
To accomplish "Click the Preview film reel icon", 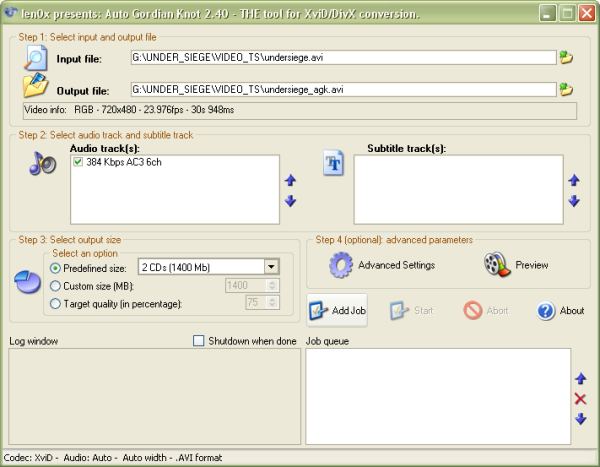I will coord(497,264).
